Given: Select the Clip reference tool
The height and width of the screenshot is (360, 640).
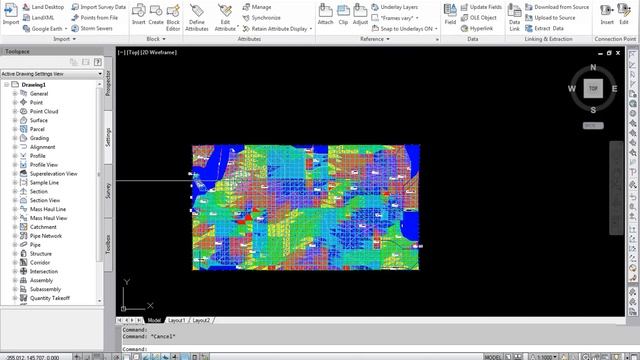Looking at the screenshot, I should pyautogui.click(x=343, y=14).
